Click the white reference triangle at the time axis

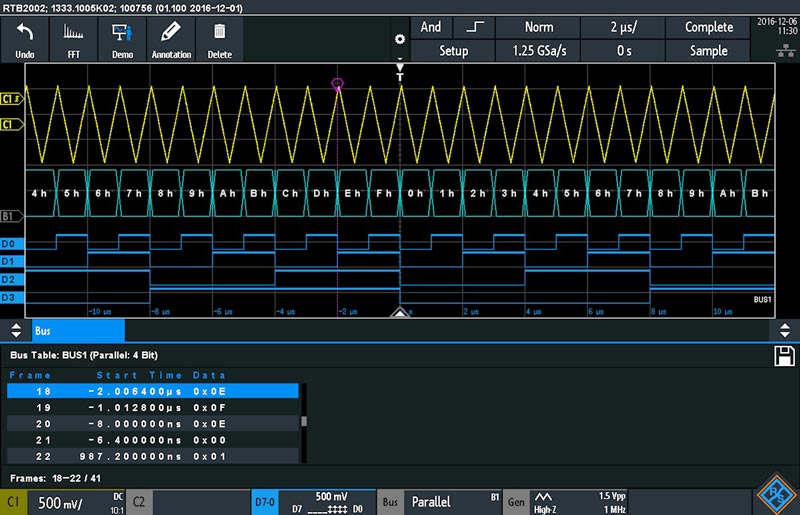400,312
